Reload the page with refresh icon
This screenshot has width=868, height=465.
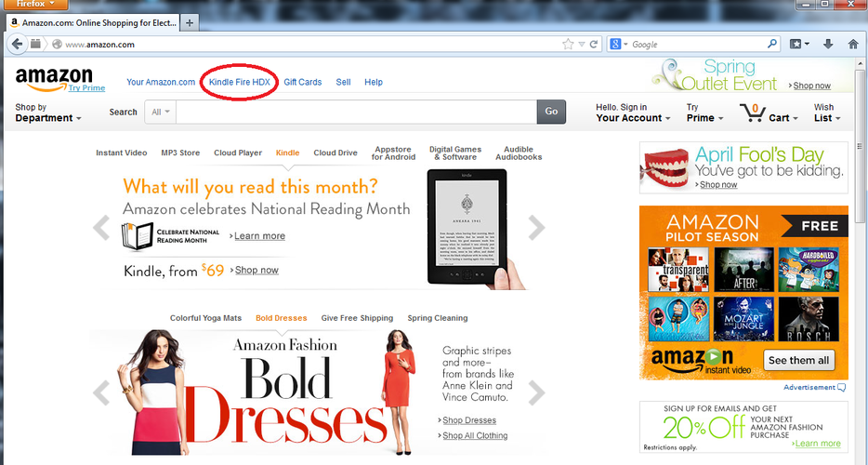594,45
